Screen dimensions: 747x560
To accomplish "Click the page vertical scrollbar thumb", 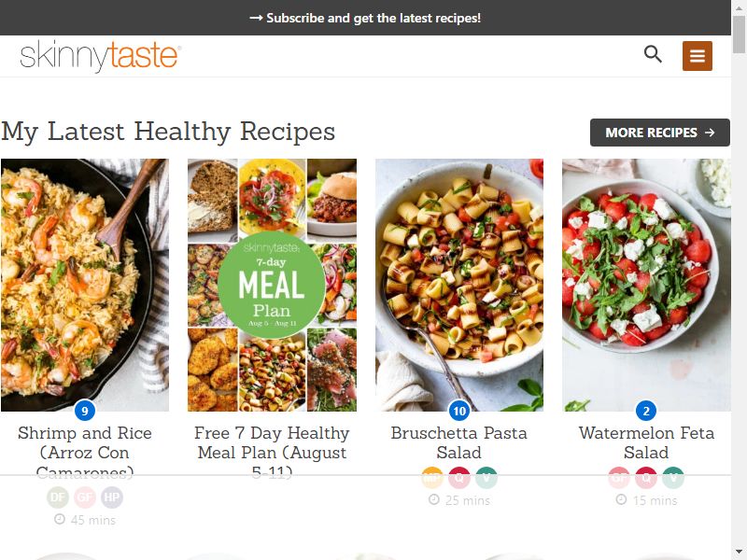I will pos(739,34).
